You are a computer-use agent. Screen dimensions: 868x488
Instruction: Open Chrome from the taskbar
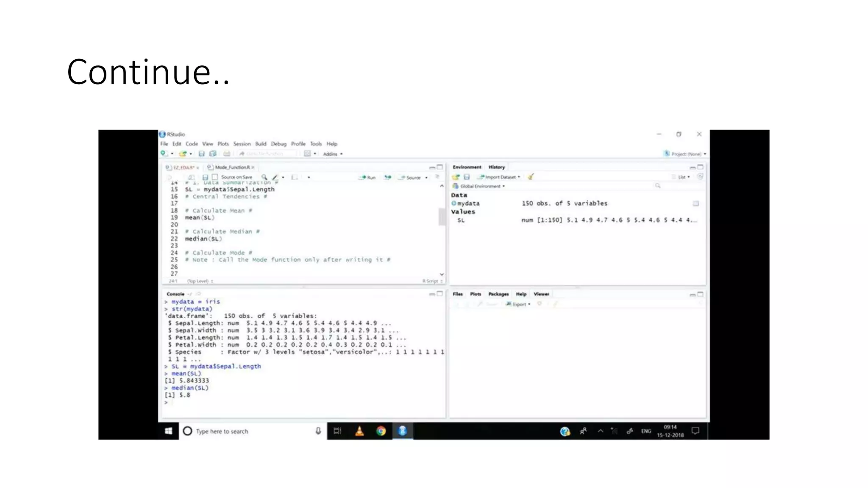click(381, 431)
